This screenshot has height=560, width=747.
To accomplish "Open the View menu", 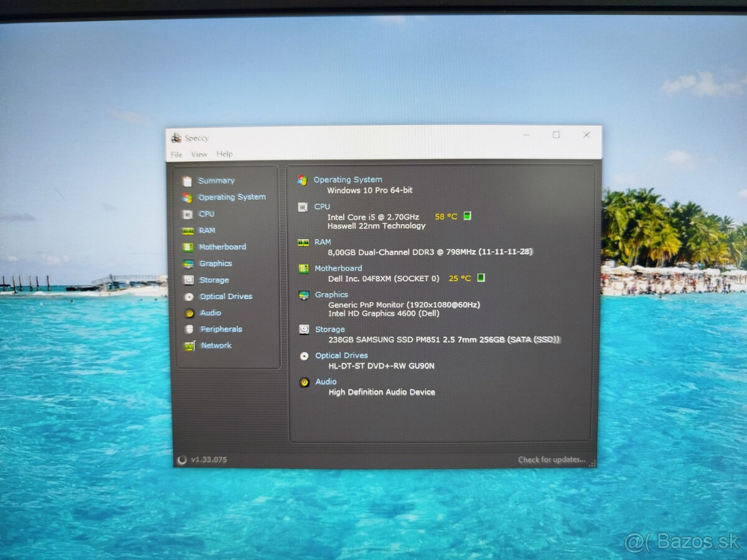I will [x=199, y=154].
